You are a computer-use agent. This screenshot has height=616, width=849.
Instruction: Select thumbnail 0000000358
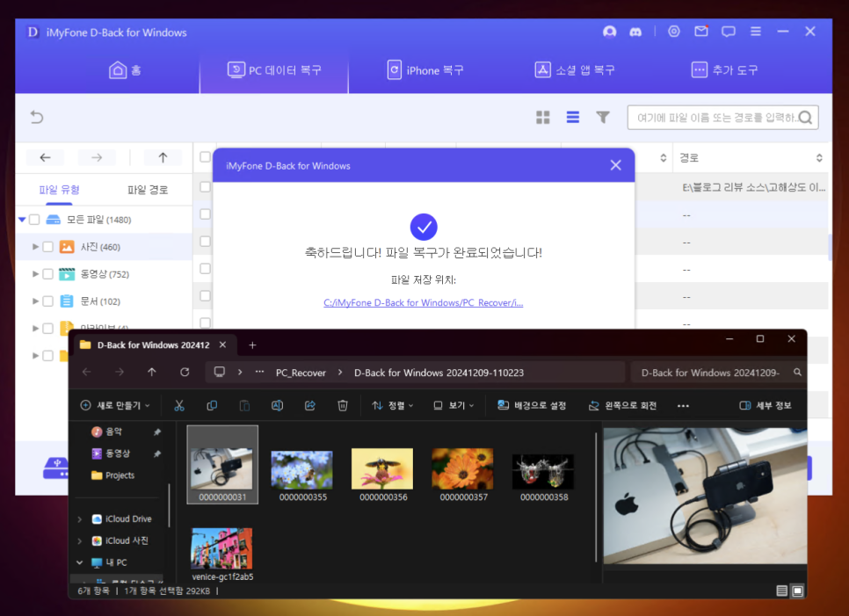tap(544, 477)
